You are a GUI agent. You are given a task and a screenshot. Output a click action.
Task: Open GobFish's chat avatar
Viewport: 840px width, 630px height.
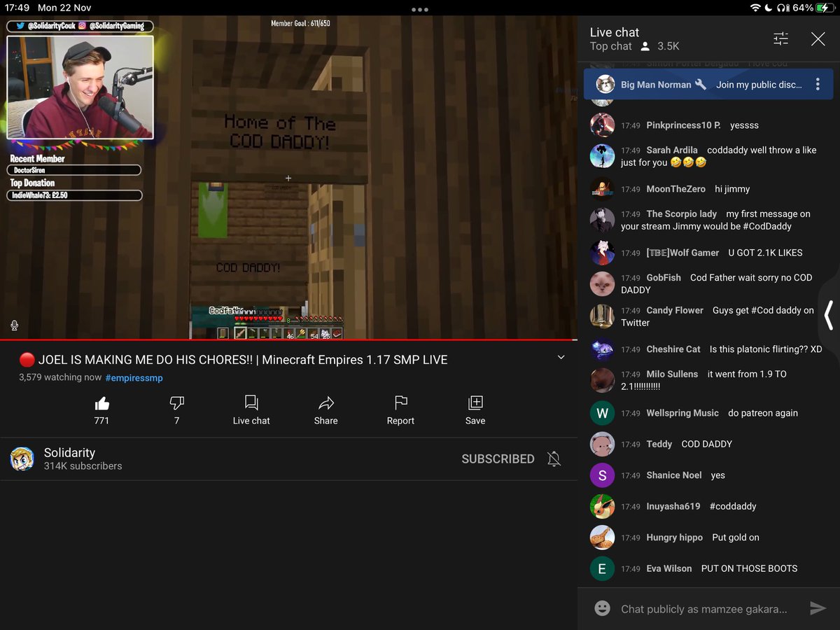pos(602,283)
